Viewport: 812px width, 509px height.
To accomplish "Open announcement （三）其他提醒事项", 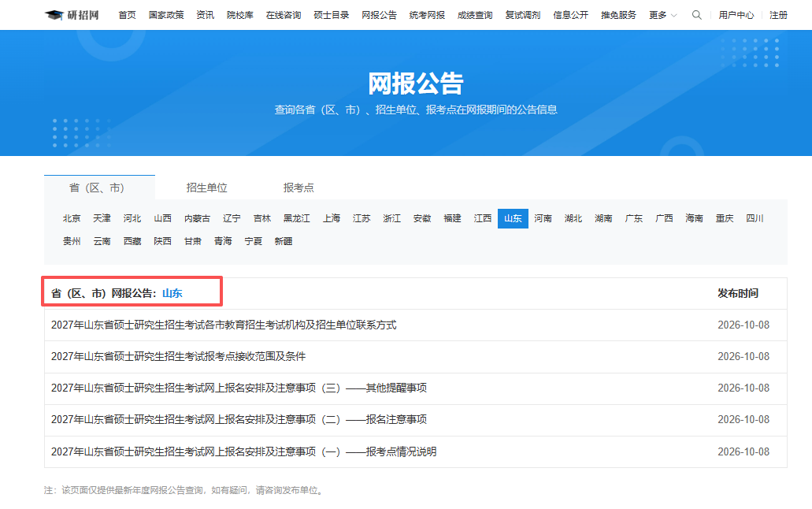I will point(239,388).
